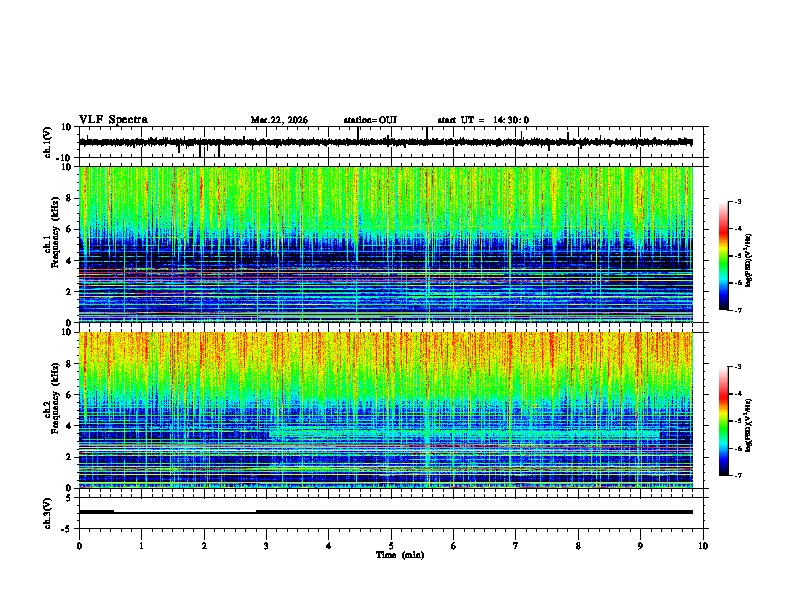Click the "6" tick on the time axis

454,546
